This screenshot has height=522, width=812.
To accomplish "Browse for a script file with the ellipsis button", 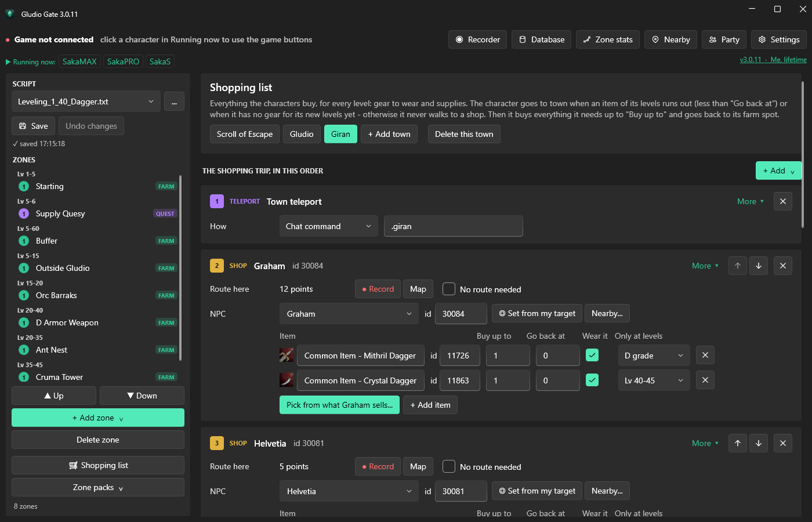I will (174, 101).
